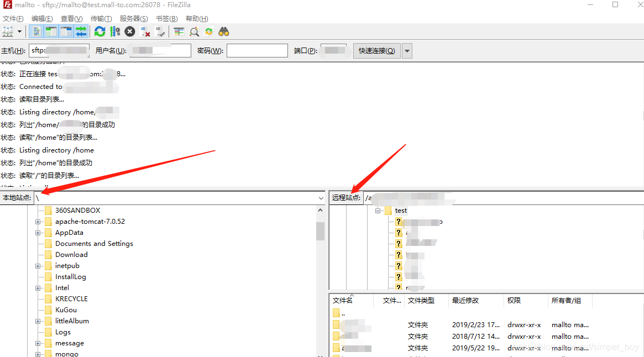The width and height of the screenshot is (644, 357).
Task: Open the Site Manager dropdown arrow
Action: coord(19,32)
